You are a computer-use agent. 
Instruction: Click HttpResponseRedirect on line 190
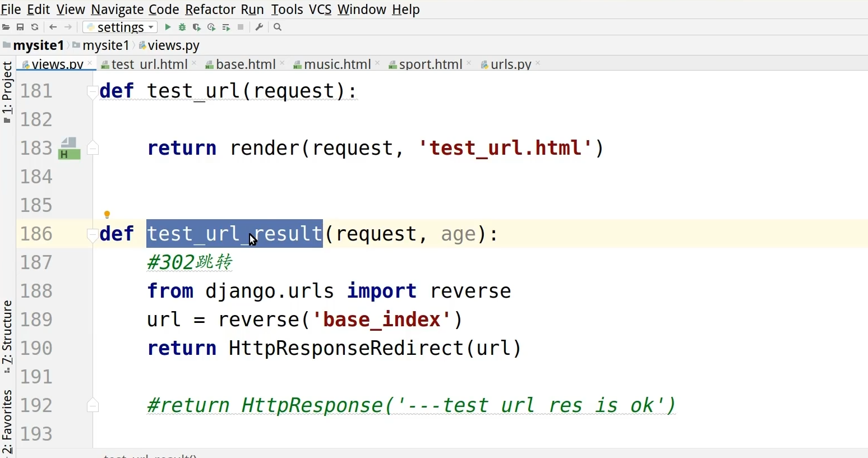(x=346, y=348)
